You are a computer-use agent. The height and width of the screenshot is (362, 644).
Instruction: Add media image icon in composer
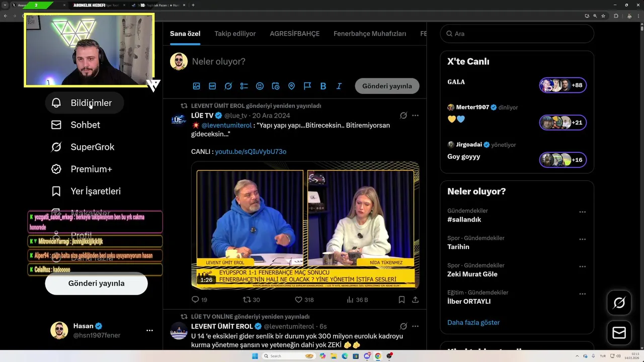point(196,86)
